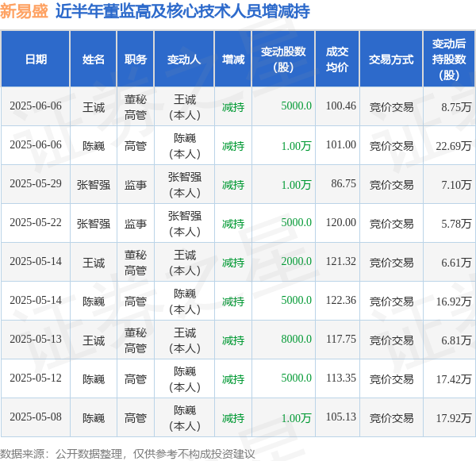The width and height of the screenshot is (476, 461).
Task: Click share change 2000.0 cell
Action: click(296, 262)
